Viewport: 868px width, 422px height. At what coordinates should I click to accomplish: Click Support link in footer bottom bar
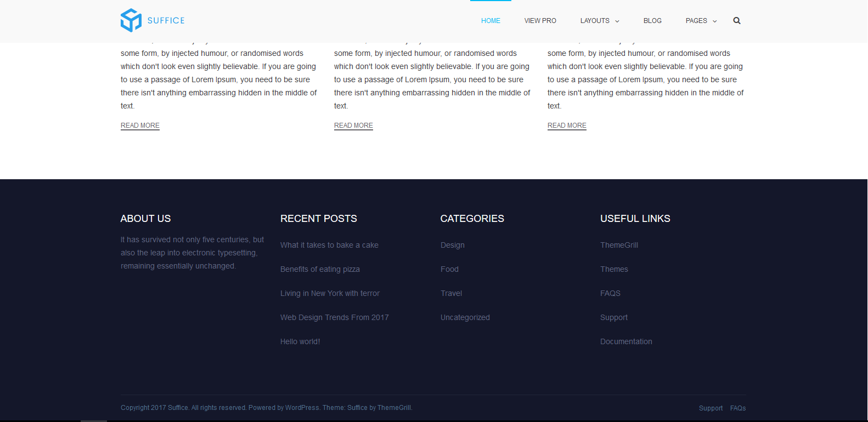point(711,408)
